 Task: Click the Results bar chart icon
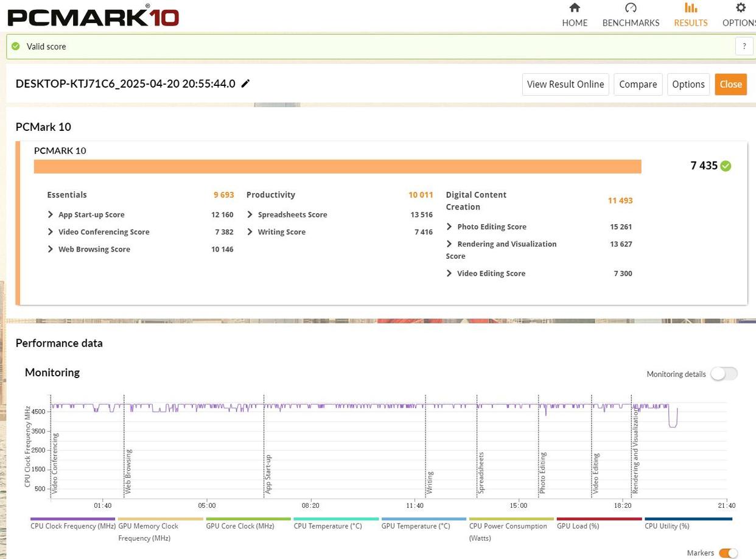[690, 8]
